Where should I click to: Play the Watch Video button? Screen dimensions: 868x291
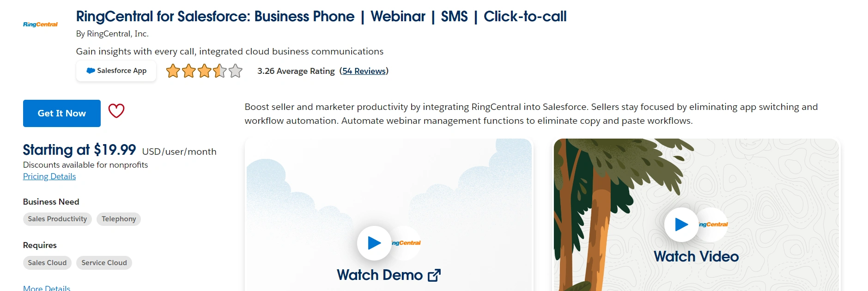coord(681,224)
